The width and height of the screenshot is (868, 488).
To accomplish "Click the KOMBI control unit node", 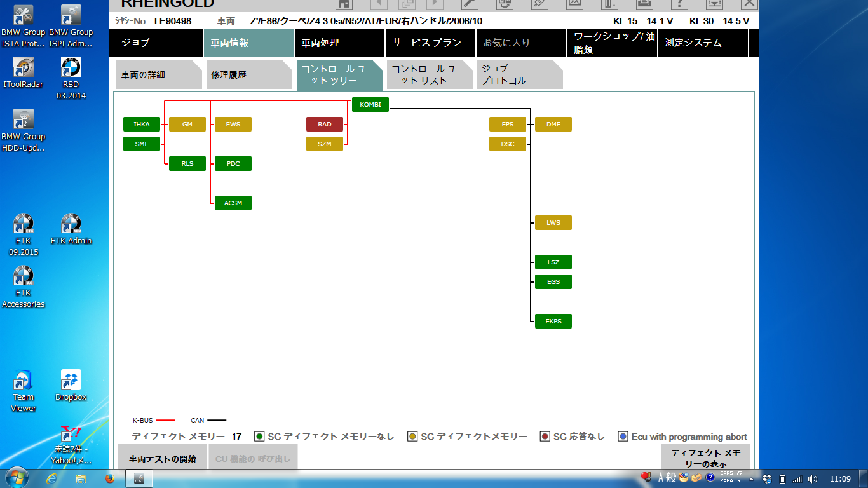I will point(370,105).
